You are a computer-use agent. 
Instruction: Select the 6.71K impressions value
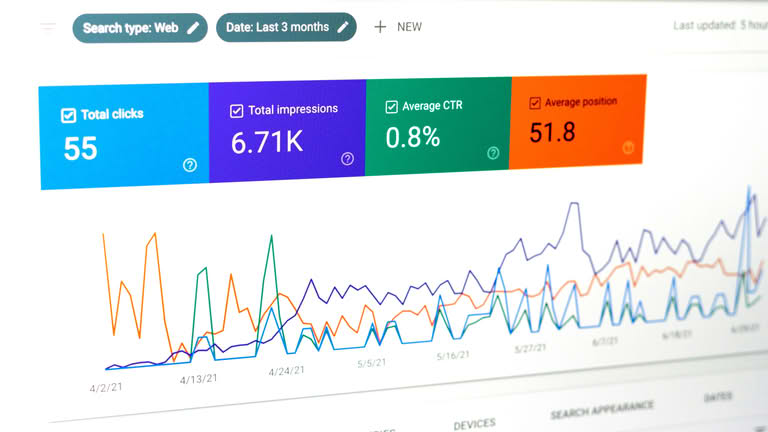click(267, 143)
